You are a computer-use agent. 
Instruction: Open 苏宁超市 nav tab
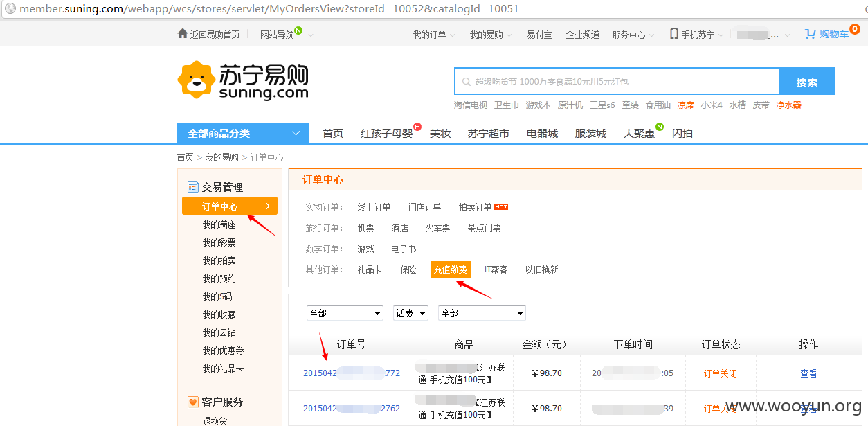[489, 134]
